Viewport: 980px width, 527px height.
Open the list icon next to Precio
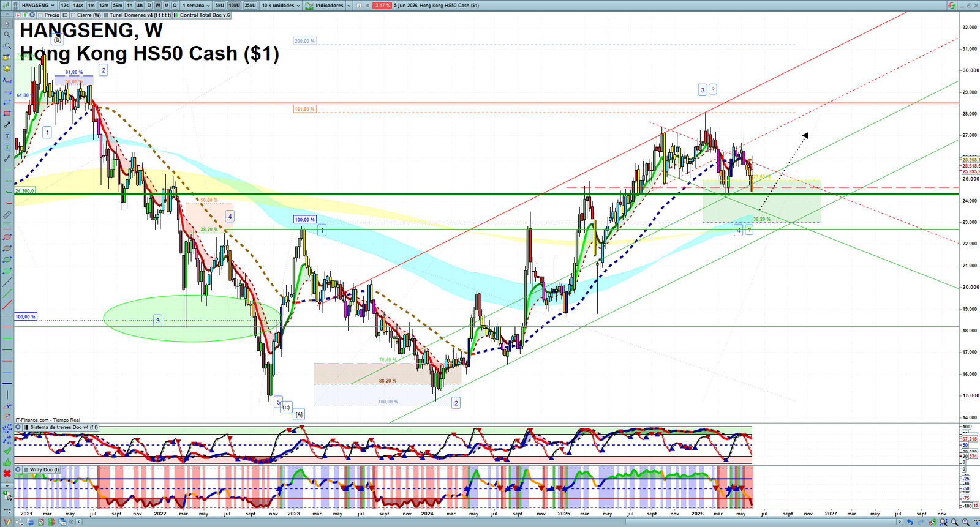tap(65, 15)
